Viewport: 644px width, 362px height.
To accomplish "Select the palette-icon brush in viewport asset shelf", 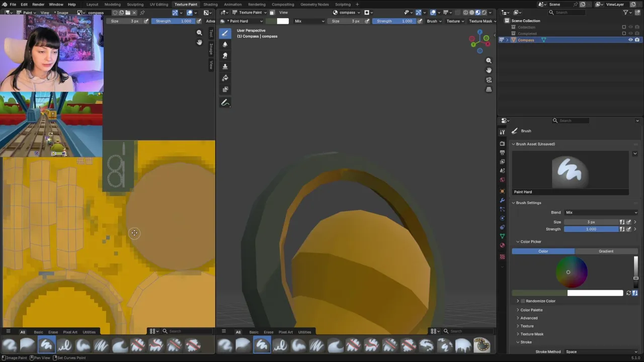I will pos(481,345).
